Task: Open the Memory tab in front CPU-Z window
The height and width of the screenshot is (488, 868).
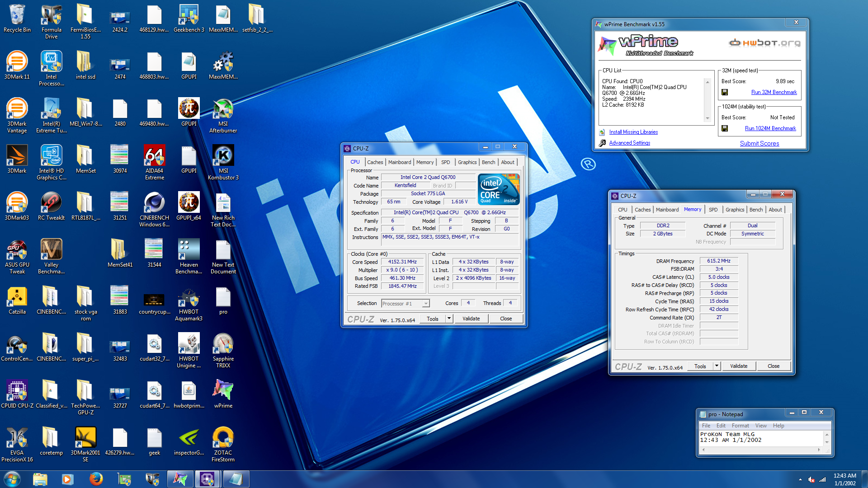Action: (x=425, y=162)
